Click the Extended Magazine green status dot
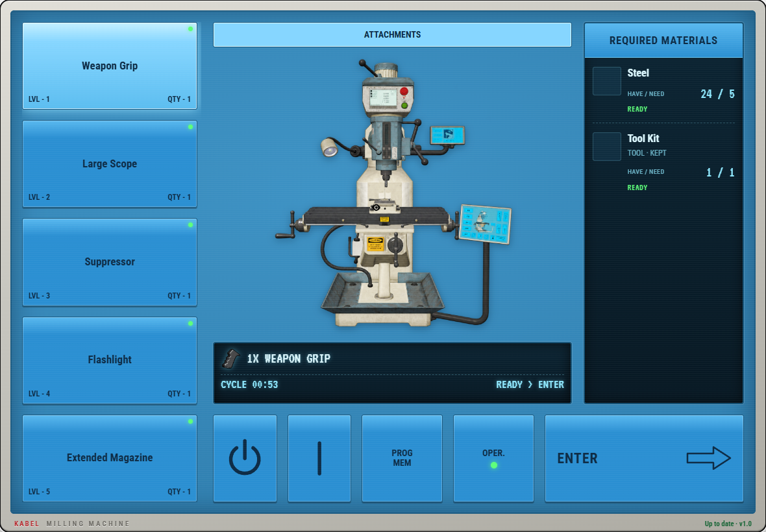Viewport: 766px width, 532px height. coord(190,422)
